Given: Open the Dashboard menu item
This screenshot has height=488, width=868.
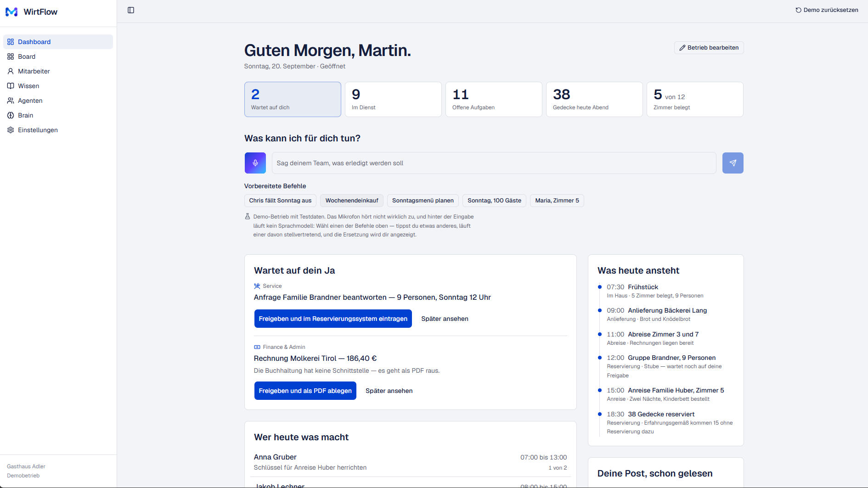Looking at the screenshot, I should [x=58, y=42].
